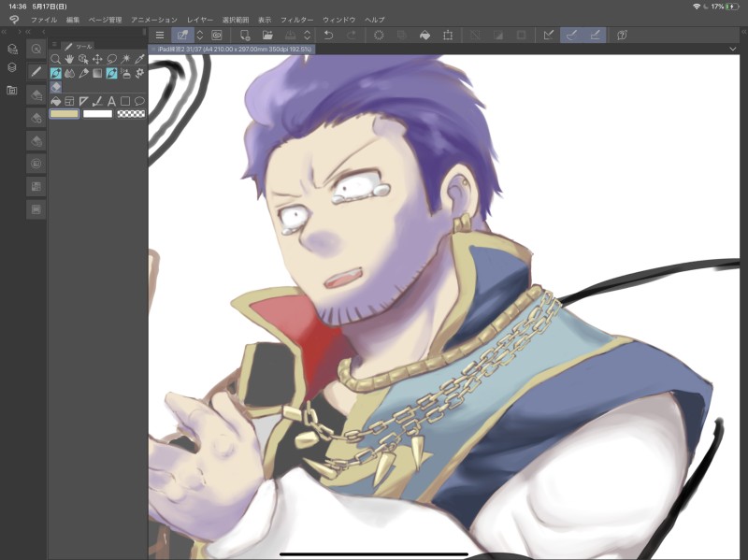748x560 pixels.
Task: Select the white sub color swatch
Action: click(x=98, y=114)
